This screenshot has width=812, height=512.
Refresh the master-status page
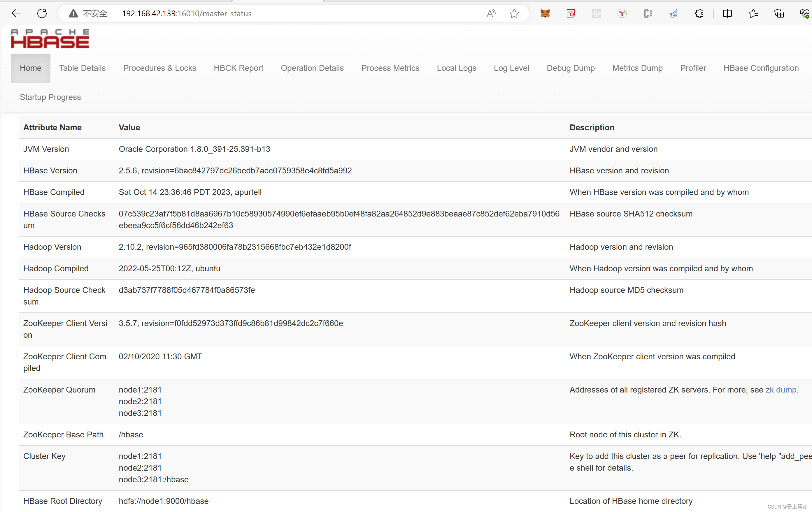[x=42, y=13]
